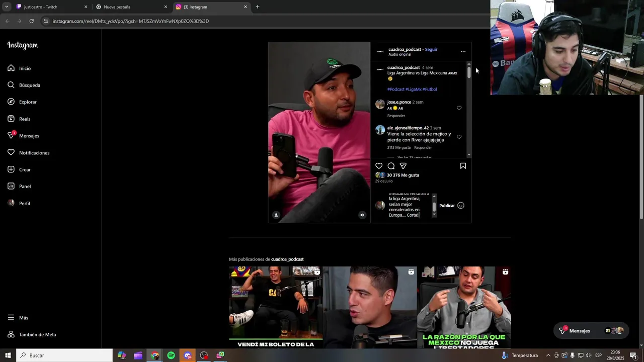This screenshot has height=362, width=644.
Task: Open También de Meta menu
Action: coord(32,334)
